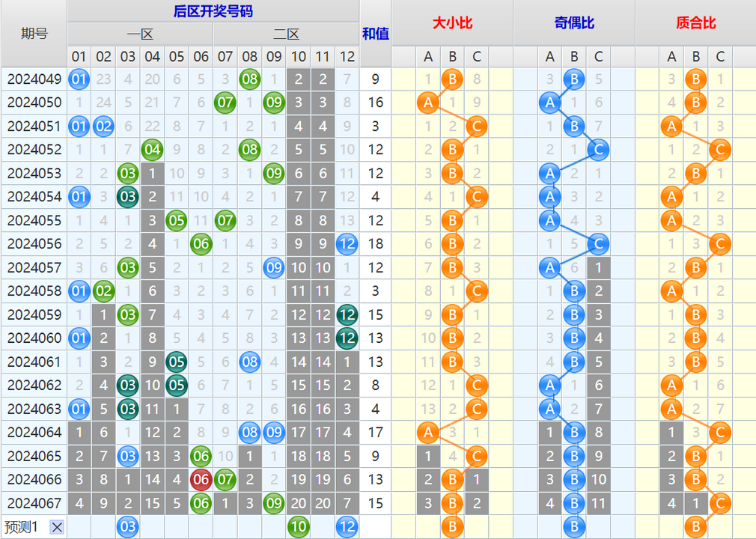Select blue 08 ball in row 2024061
This screenshot has width=756, height=539.
pyautogui.click(x=250, y=362)
